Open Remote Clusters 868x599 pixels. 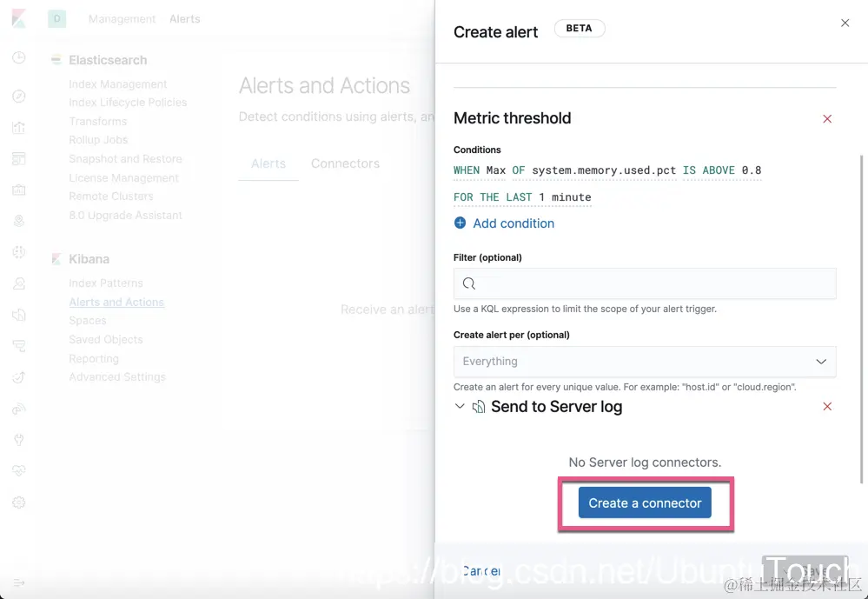(110, 196)
